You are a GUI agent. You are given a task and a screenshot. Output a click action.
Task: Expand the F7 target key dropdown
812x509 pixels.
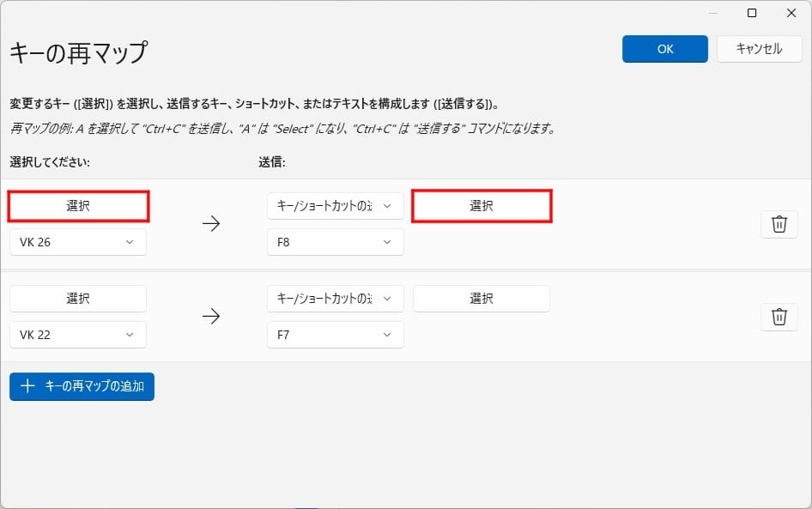[x=335, y=335]
